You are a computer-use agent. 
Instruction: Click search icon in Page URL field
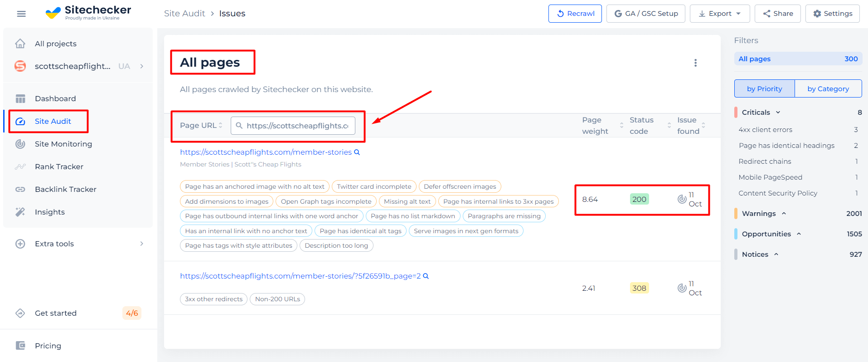point(239,126)
